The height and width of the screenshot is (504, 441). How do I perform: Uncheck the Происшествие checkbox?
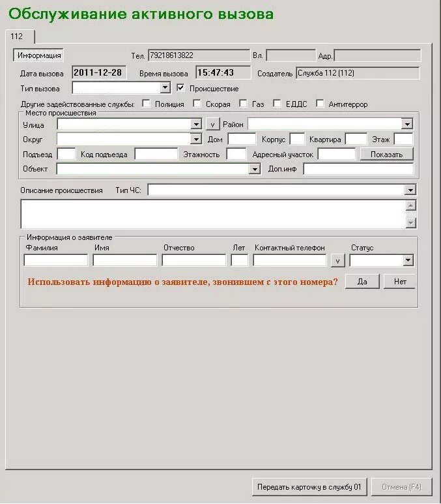(180, 87)
